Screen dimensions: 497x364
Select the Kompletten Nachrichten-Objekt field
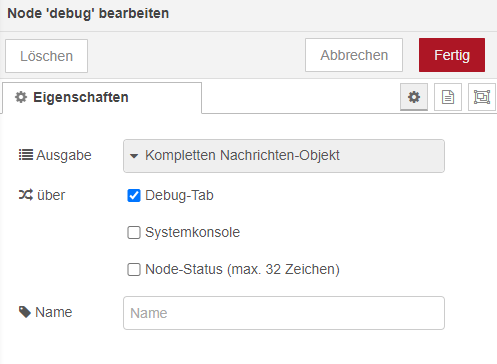tap(284, 156)
